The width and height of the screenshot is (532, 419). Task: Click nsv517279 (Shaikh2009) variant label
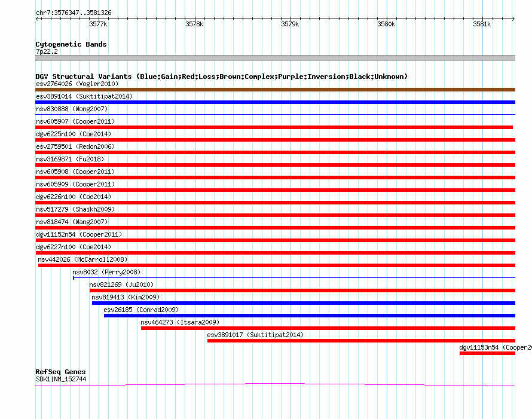[75, 209]
